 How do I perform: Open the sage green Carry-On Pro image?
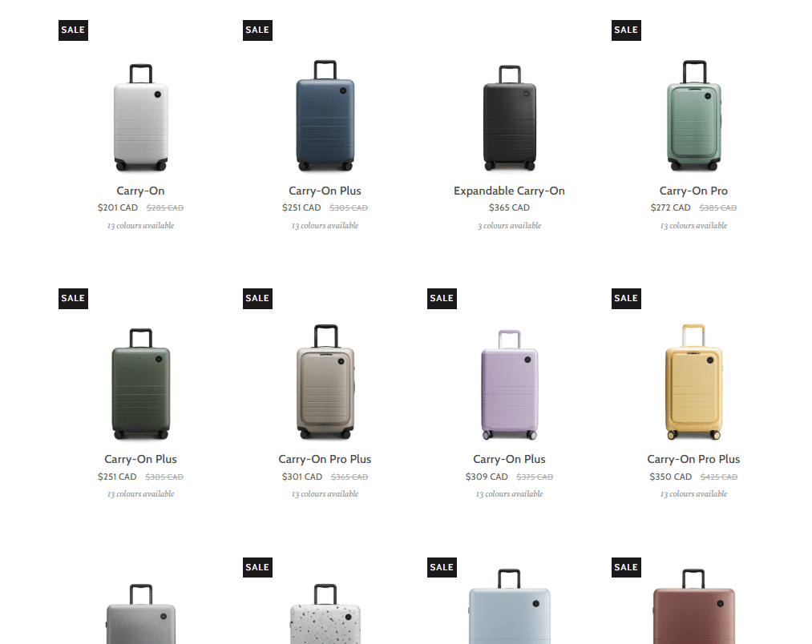pyautogui.click(x=694, y=115)
